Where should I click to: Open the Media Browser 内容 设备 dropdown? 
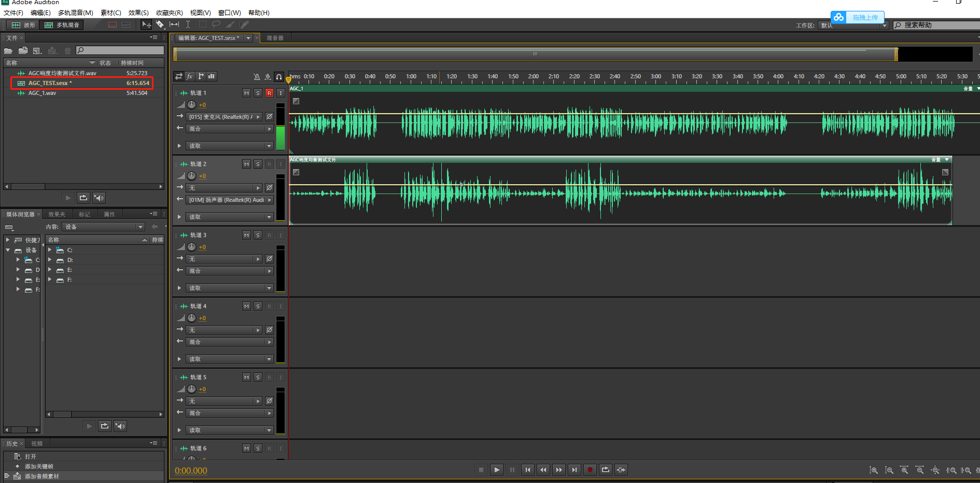pos(103,227)
